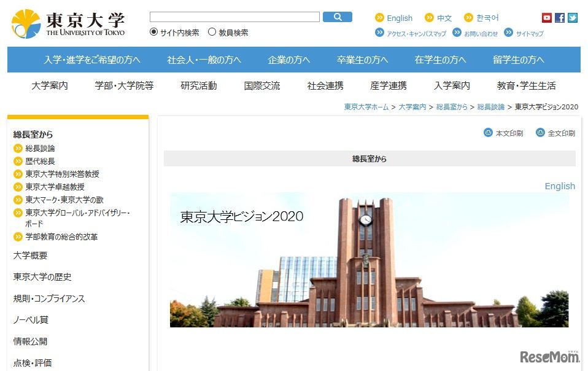Click bullet icon next to 総長談論

point(18,149)
